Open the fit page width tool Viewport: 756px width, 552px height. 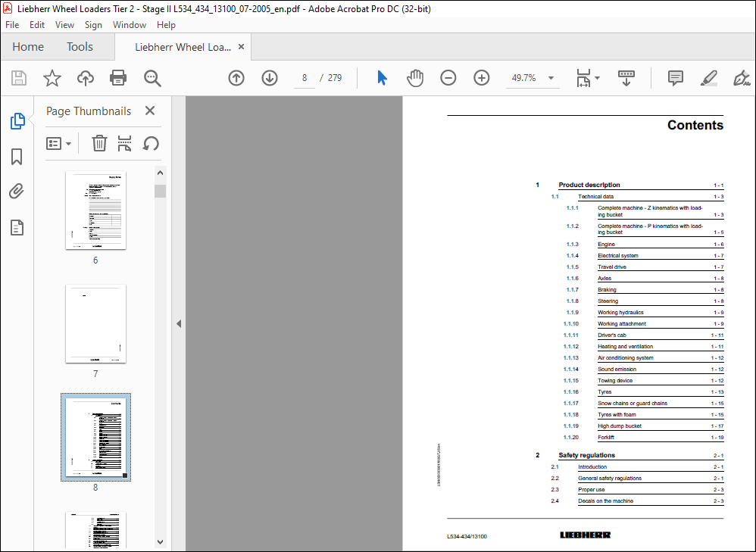coord(583,78)
